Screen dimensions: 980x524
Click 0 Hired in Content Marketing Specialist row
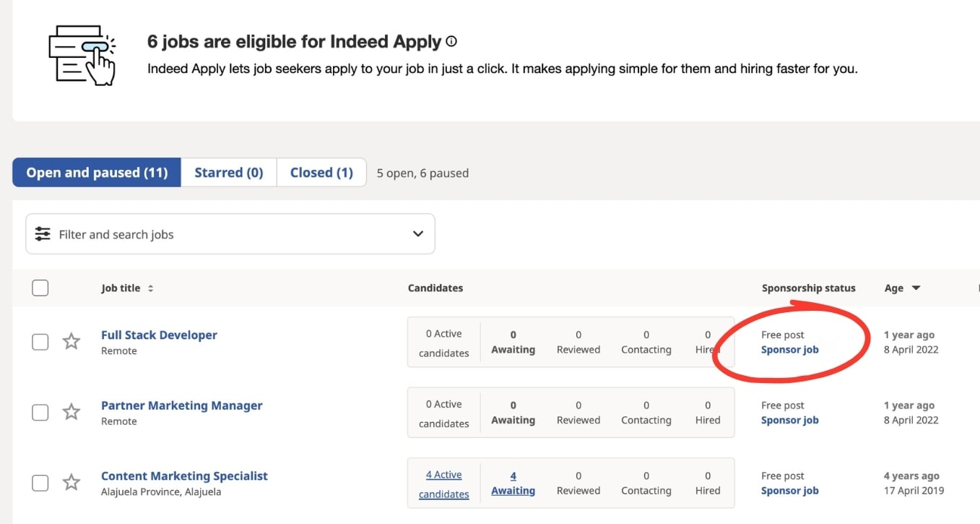708,483
